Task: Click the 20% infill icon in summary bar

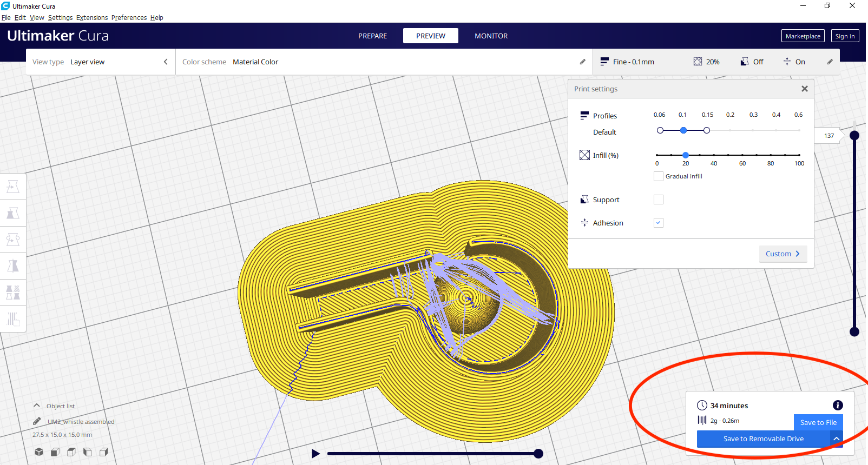Action: tap(698, 62)
